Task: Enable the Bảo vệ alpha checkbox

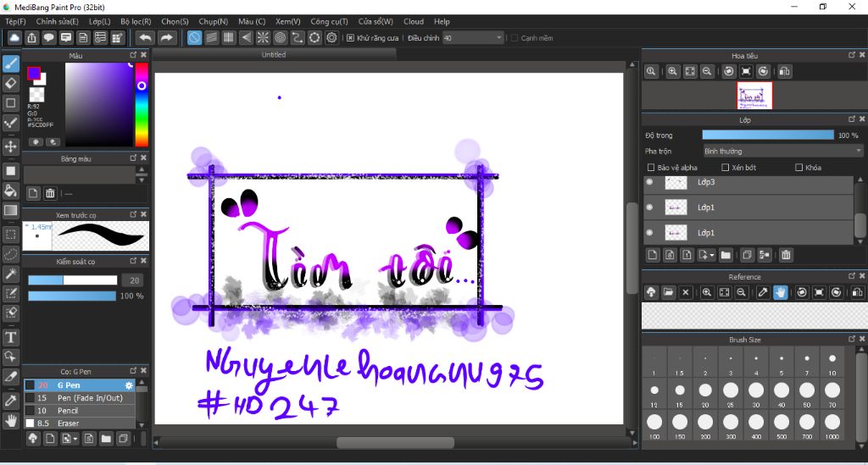Action: pos(651,168)
